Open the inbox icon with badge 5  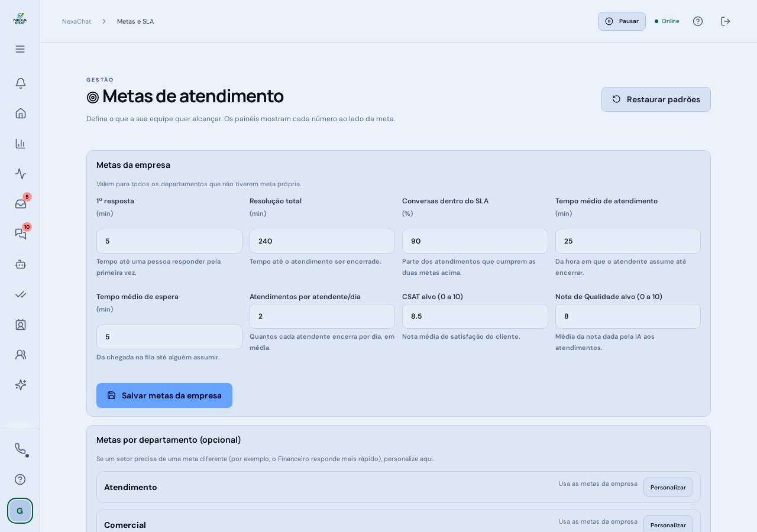tap(21, 203)
